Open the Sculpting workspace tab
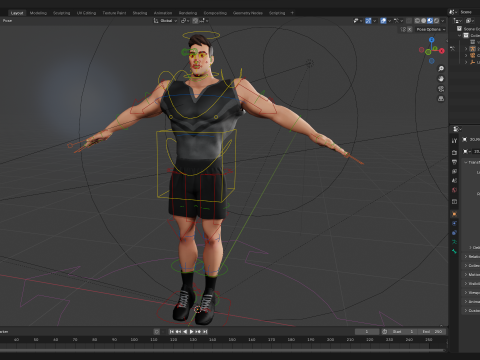 pyautogui.click(x=62, y=13)
